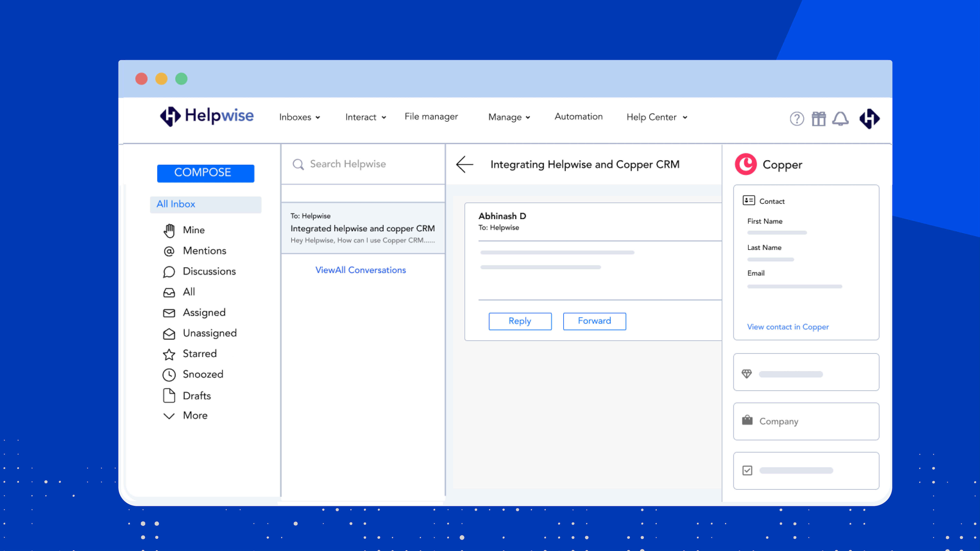
Task: Open the help question mark icon
Action: pyautogui.click(x=797, y=119)
